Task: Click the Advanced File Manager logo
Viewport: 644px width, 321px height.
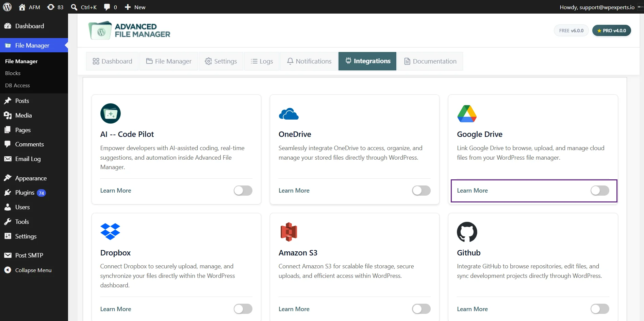Action: [x=129, y=31]
